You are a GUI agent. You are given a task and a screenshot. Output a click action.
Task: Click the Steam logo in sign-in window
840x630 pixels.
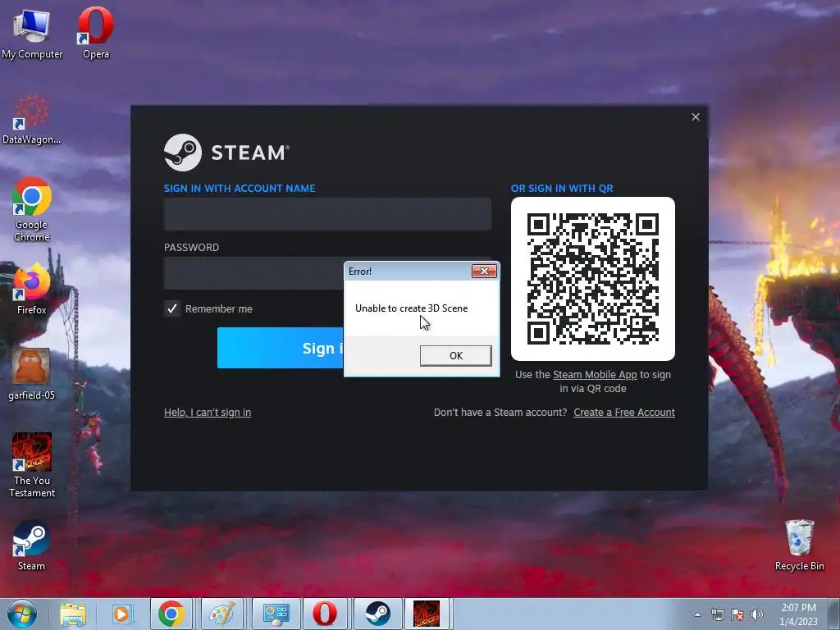pyautogui.click(x=226, y=153)
